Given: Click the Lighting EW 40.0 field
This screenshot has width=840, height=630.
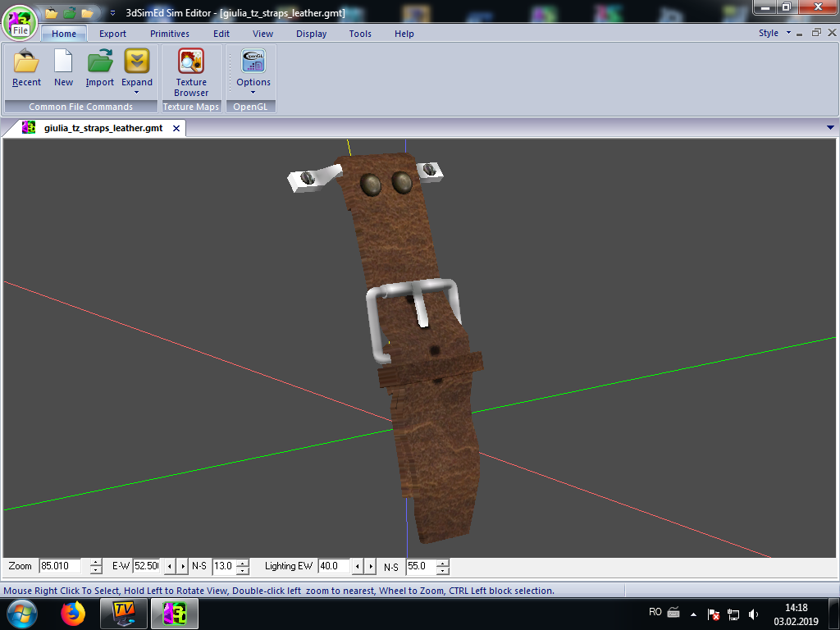Looking at the screenshot, I should coord(334,566).
